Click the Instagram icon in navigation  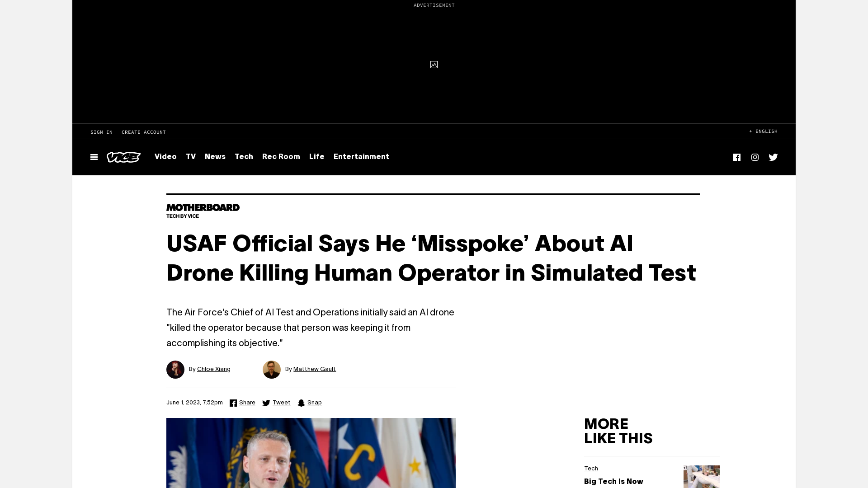coord(755,157)
